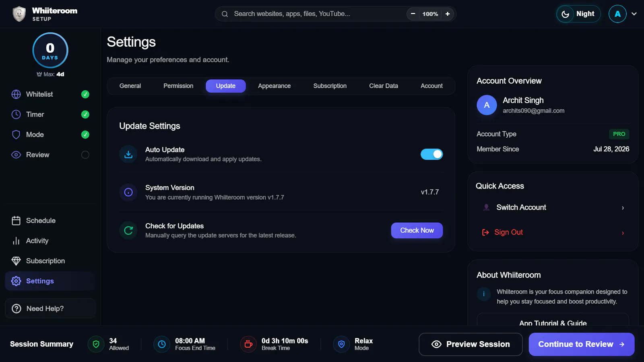Toggle Night mode
Screen dimensions: 644x362
(x=578, y=14)
